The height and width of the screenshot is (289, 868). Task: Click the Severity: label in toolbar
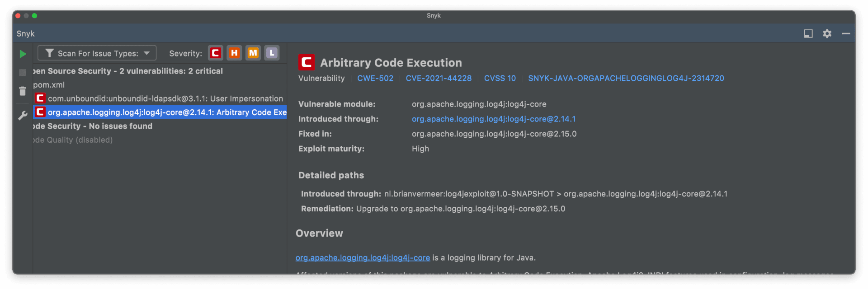click(185, 53)
